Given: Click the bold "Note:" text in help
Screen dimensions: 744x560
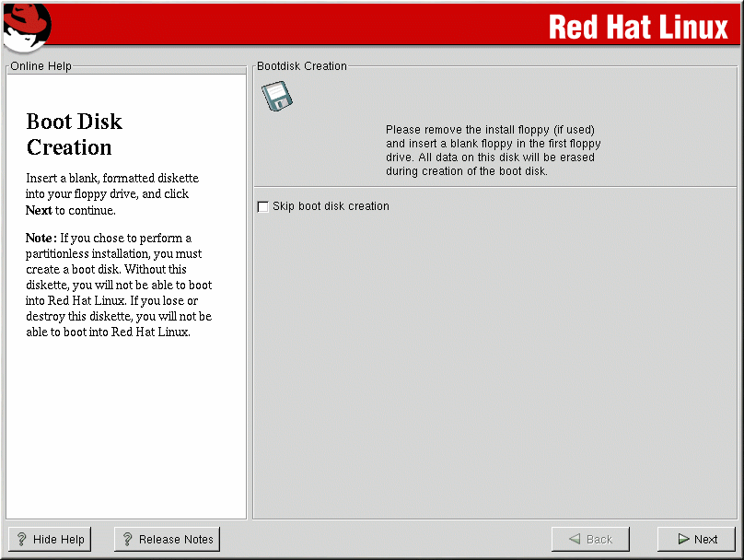Looking at the screenshot, I should point(41,239).
